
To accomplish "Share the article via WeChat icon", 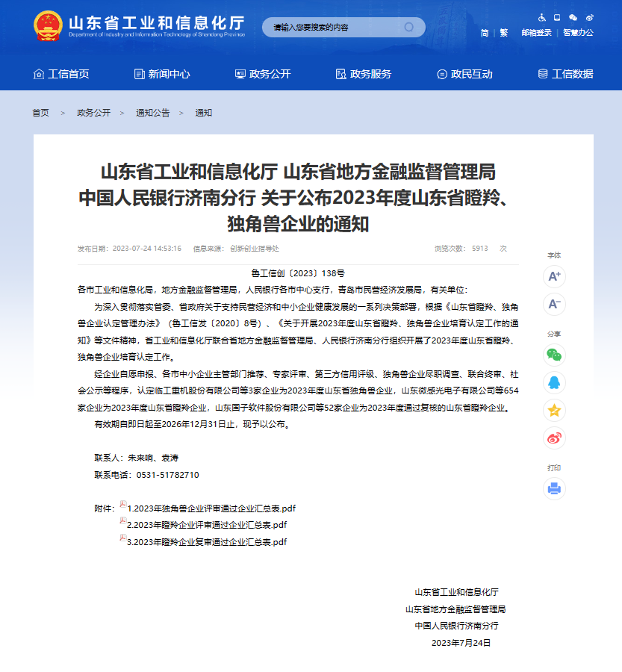I will [553, 355].
